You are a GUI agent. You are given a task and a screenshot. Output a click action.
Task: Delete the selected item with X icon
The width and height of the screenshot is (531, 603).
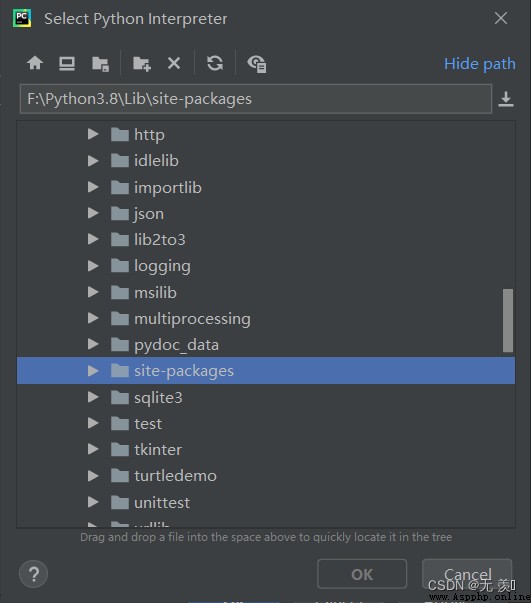click(174, 63)
